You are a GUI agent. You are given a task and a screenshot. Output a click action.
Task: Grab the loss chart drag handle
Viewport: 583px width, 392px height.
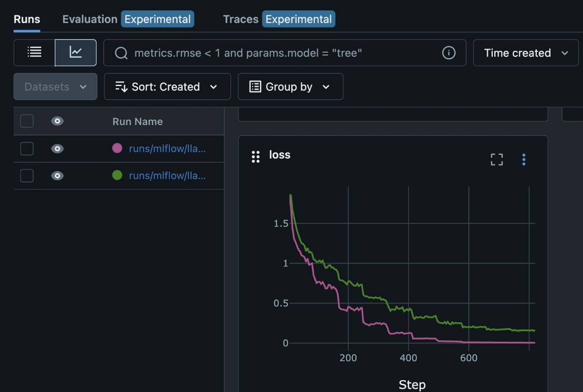click(255, 157)
